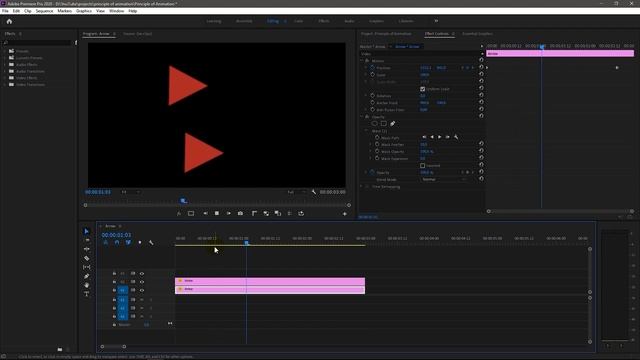Open the Program monitor button editor plus icon

click(x=344, y=214)
